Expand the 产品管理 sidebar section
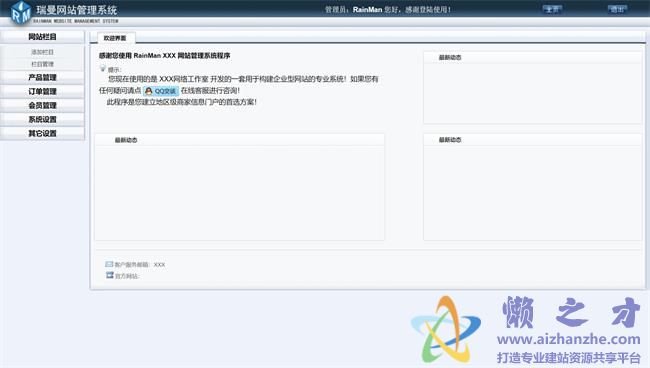The height and width of the screenshot is (368, 650). pos(42,77)
